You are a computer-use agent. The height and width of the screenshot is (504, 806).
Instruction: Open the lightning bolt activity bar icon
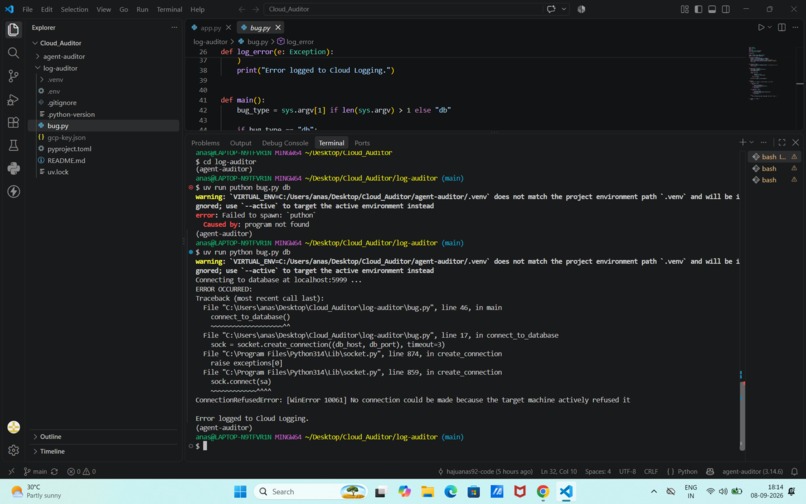tap(13, 191)
